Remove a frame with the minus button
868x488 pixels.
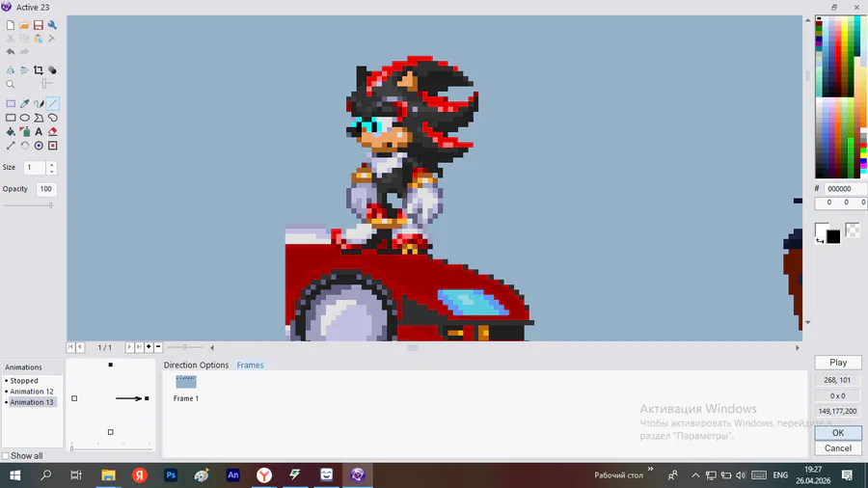tap(158, 347)
